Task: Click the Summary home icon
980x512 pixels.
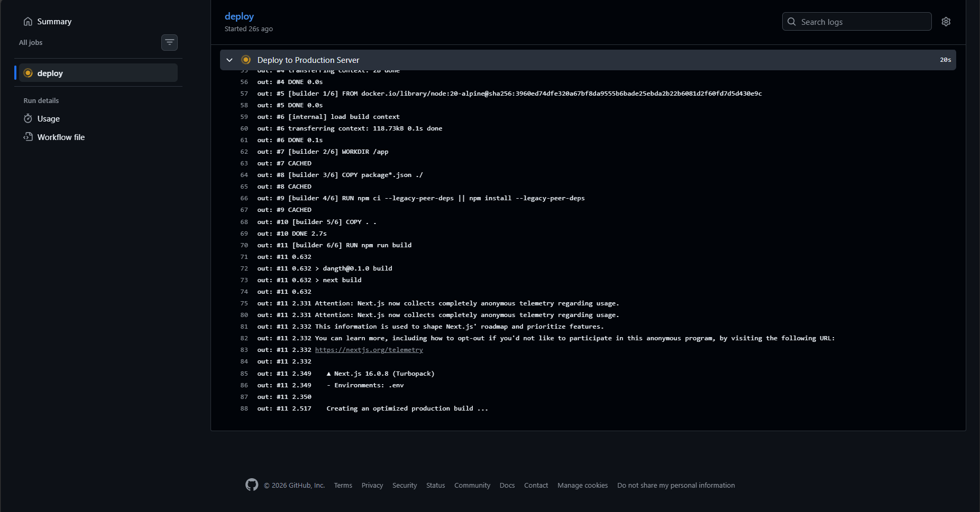Action: click(28, 22)
